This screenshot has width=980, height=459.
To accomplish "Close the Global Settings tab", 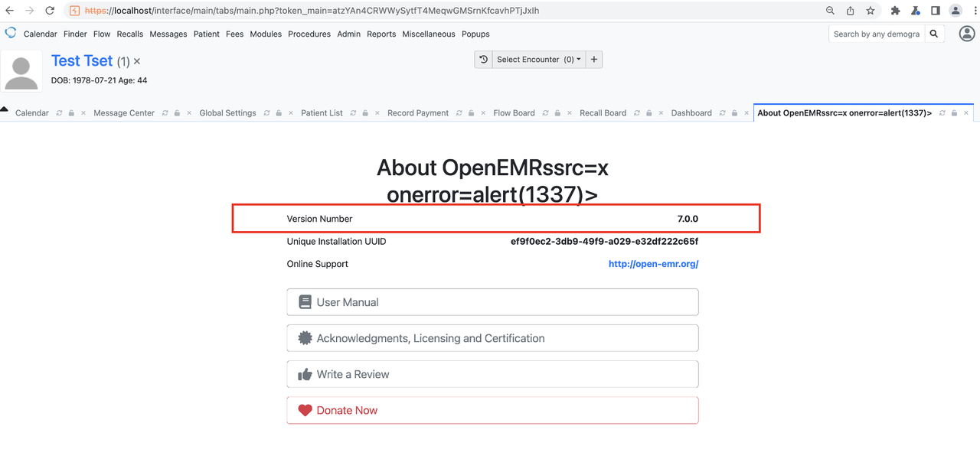I will (x=291, y=113).
